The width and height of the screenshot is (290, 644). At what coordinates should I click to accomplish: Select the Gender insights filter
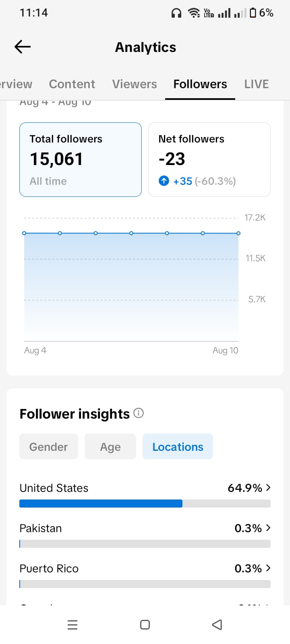(x=49, y=446)
